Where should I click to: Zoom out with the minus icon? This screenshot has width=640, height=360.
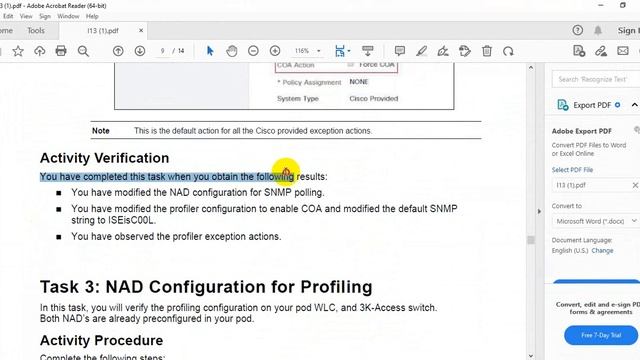253,51
